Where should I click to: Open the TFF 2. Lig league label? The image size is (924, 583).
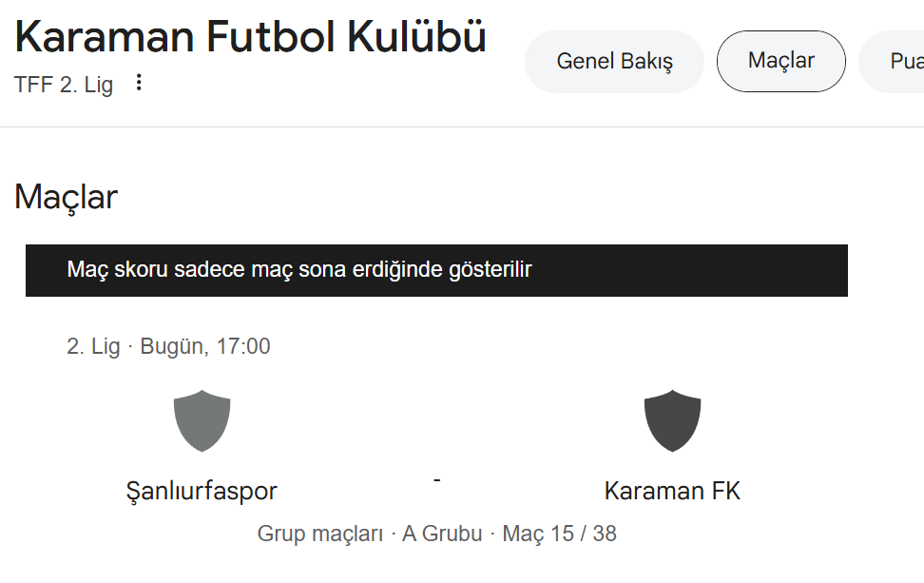pos(63,85)
